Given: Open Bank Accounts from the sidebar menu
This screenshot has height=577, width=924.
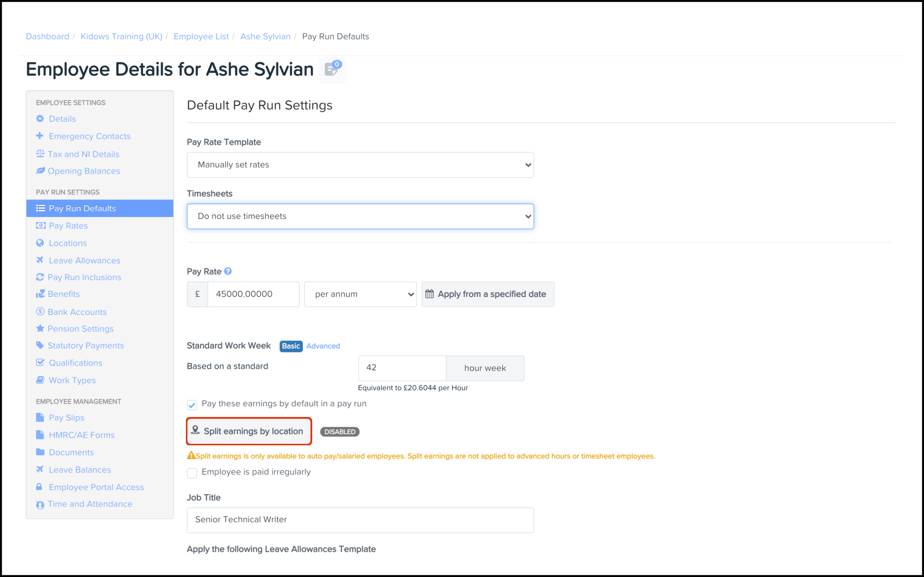Looking at the screenshot, I should (77, 312).
